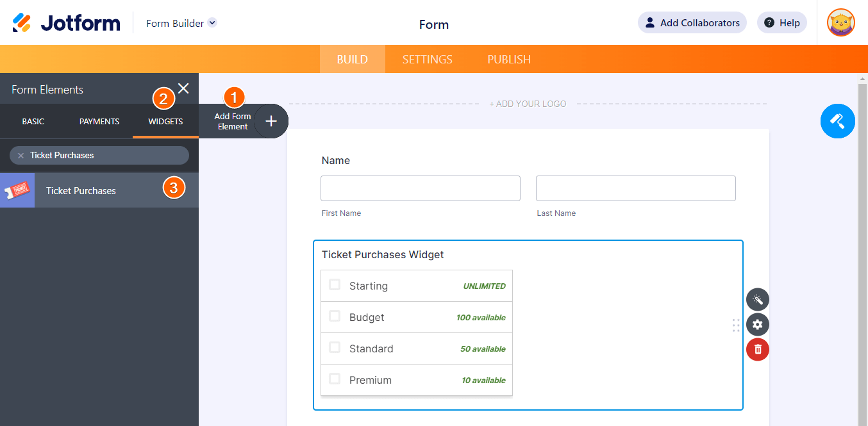
Task: Switch to the SETTINGS tab
Action: [427, 60]
